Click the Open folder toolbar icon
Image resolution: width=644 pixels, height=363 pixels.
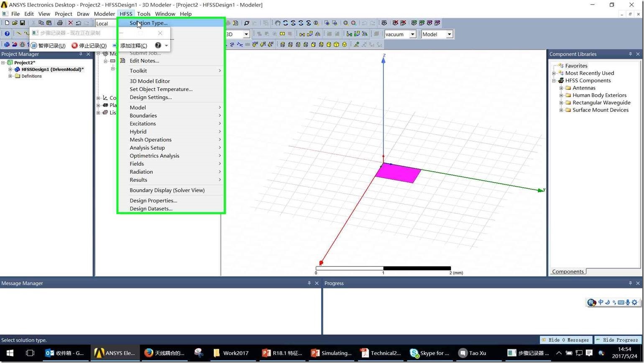15,23
